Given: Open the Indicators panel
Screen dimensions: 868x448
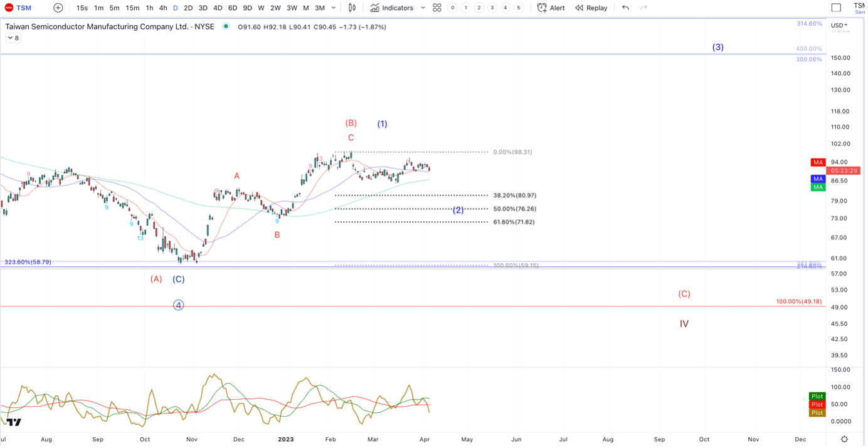Looking at the screenshot, I should pyautogui.click(x=392, y=8).
